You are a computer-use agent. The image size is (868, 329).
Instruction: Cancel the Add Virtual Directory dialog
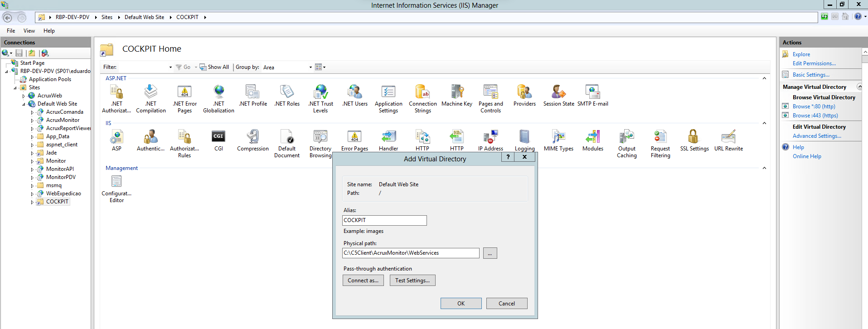click(507, 304)
